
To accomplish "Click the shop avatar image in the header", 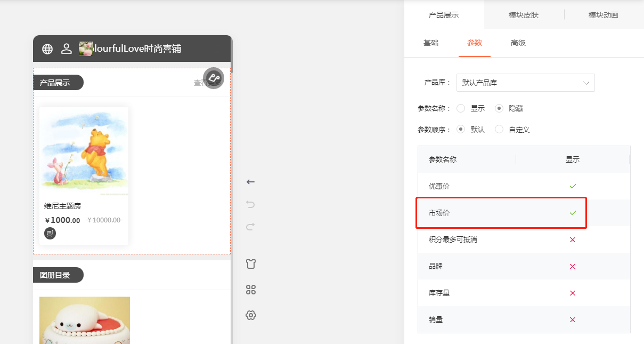I will tap(86, 49).
